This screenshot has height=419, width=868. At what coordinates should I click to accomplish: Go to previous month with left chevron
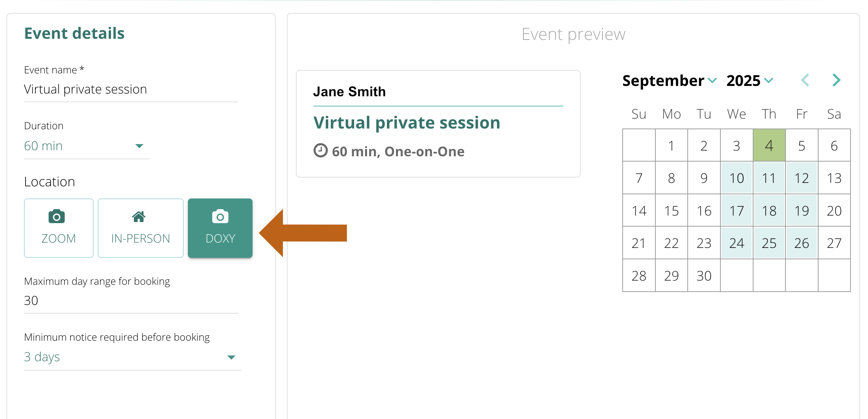click(805, 80)
